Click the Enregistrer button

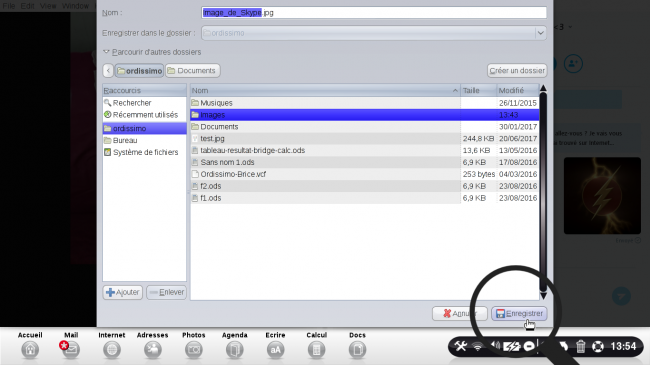tap(519, 314)
